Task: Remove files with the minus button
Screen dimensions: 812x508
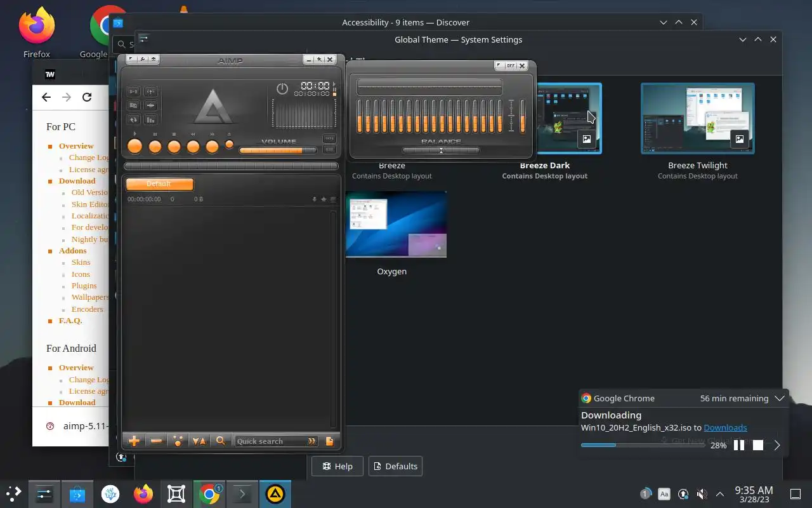Action: [156, 441]
